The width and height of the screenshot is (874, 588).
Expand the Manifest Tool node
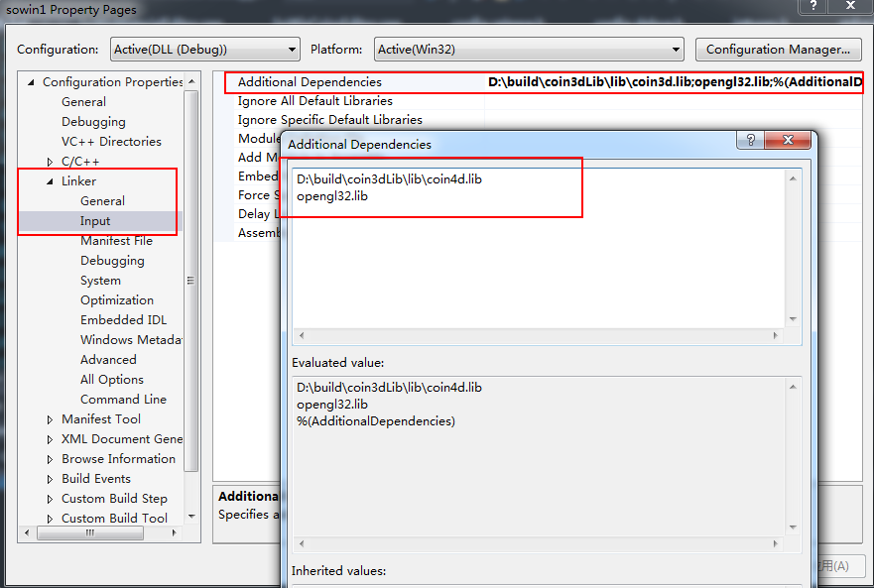tap(51, 419)
